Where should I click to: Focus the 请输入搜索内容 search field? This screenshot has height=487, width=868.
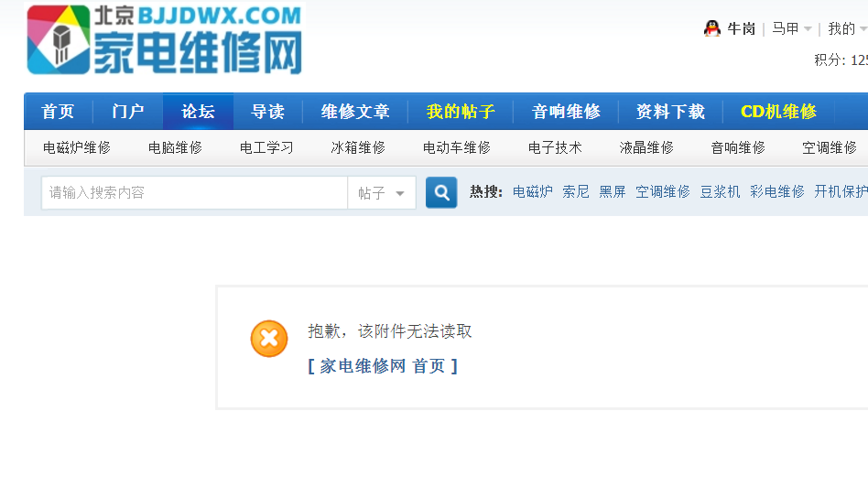[194, 193]
